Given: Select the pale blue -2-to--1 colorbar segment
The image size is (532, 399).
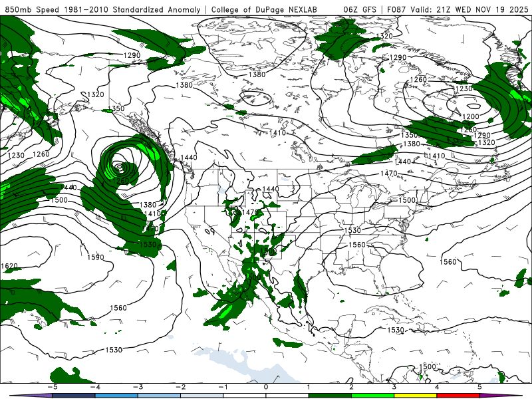Looking at the screenshot, I should point(201,396).
